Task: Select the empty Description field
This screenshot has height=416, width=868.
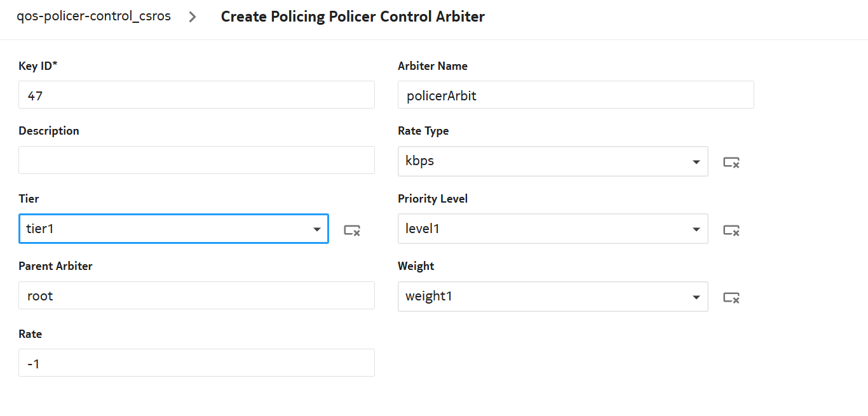Action: (196, 160)
